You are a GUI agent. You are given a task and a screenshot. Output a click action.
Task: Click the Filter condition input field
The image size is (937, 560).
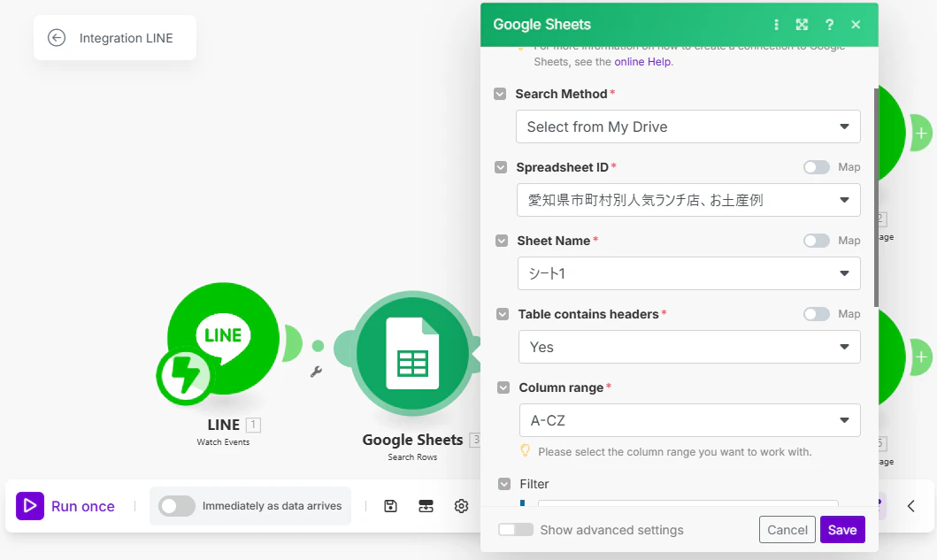[x=687, y=503]
